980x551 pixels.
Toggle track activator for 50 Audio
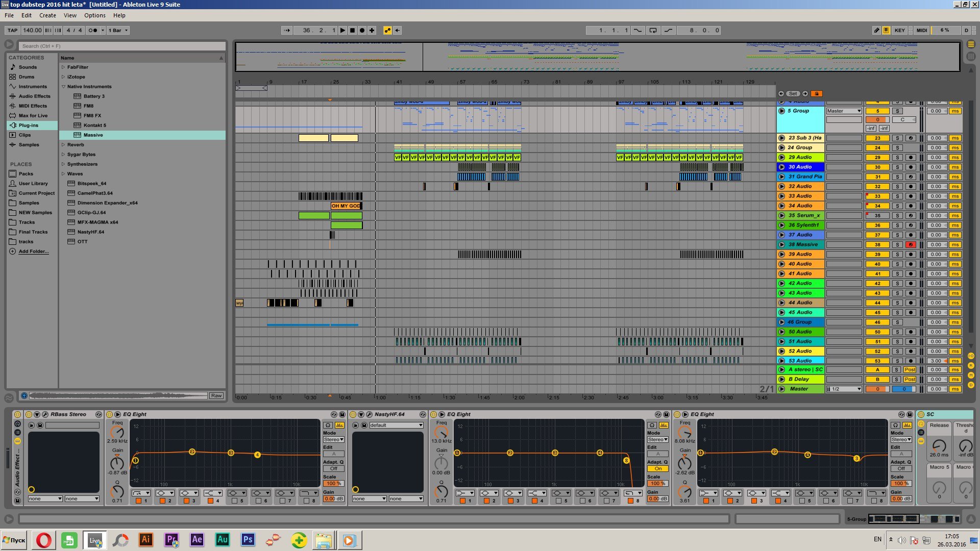(x=877, y=332)
